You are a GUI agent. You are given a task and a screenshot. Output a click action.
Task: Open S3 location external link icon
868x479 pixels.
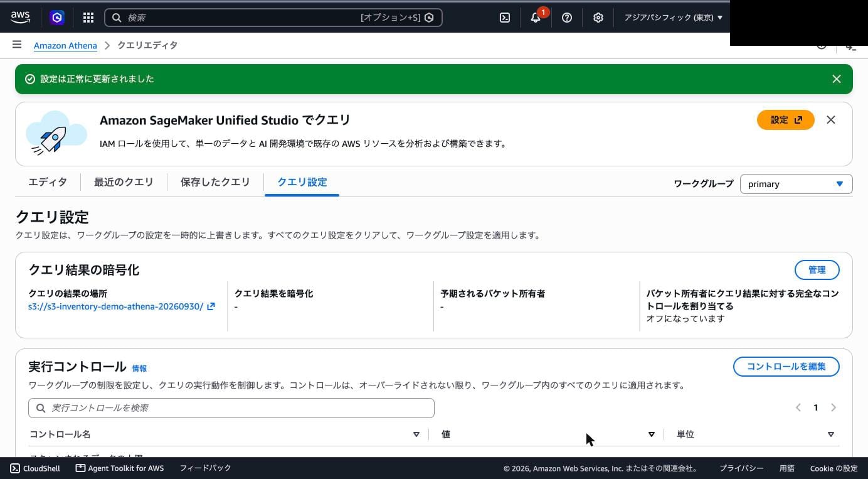click(x=211, y=306)
